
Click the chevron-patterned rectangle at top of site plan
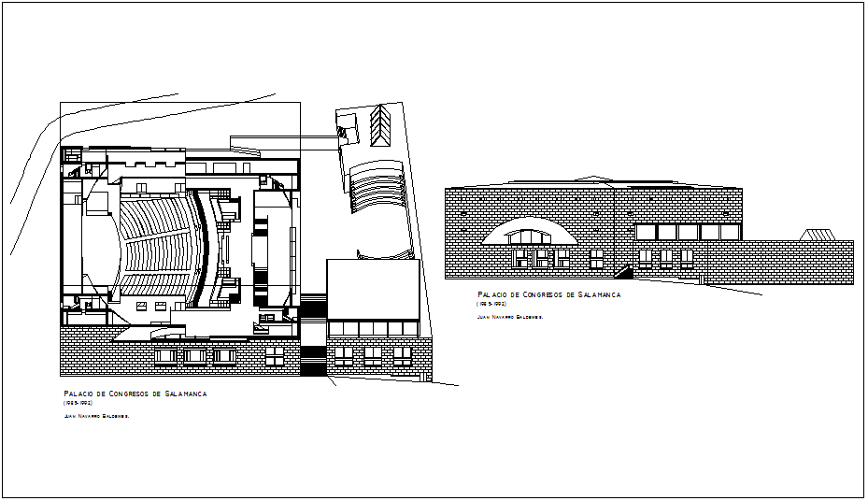point(380,124)
